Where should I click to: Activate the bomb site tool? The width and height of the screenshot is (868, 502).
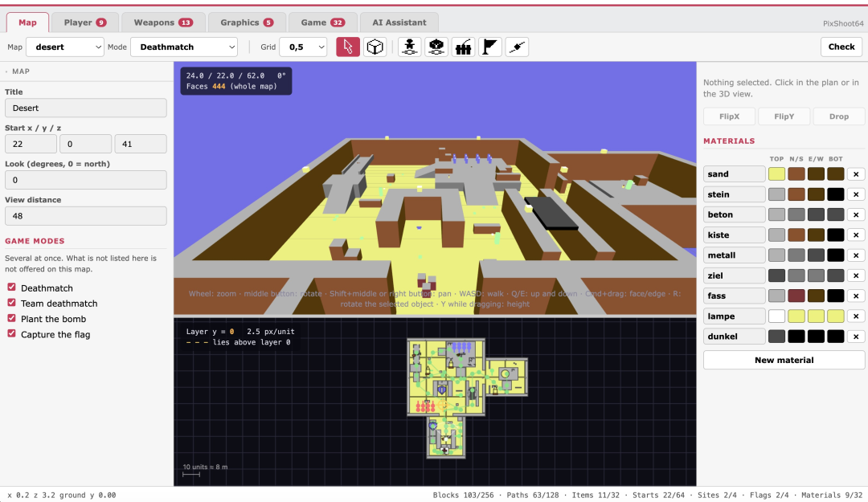click(x=464, y=47)
